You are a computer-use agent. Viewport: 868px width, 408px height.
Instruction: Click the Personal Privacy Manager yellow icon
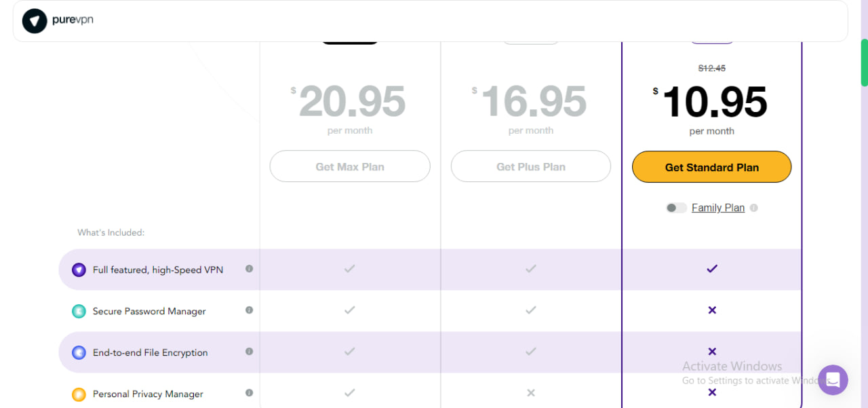click(79, 394)
